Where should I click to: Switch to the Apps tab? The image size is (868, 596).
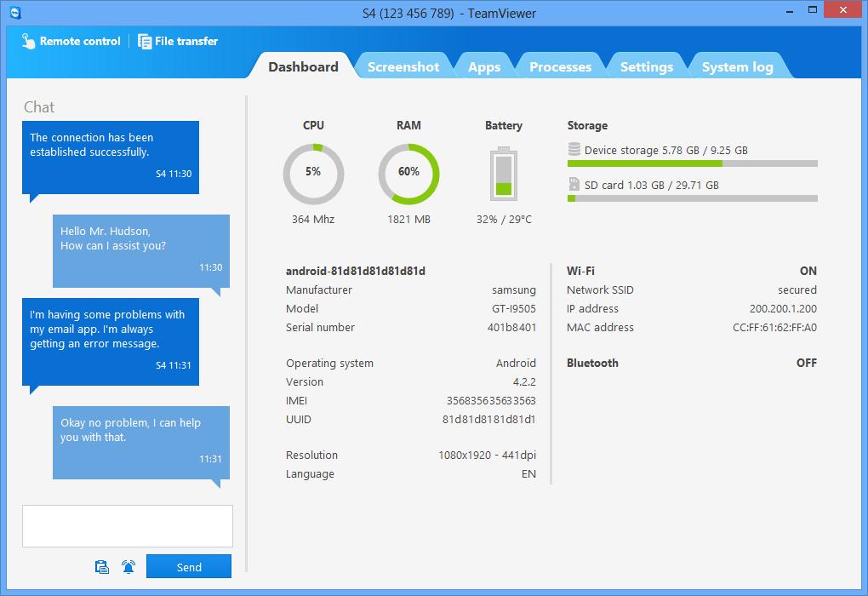[484, 67]
